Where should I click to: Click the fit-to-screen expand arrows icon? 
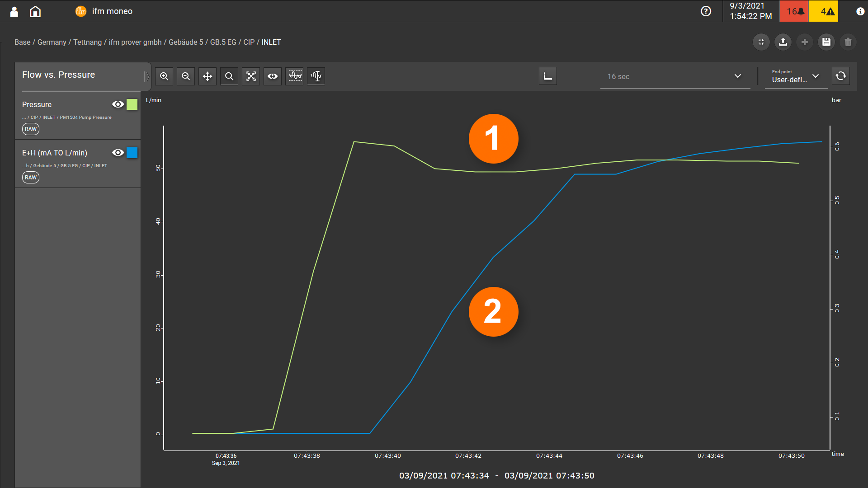tap(251, 76)
